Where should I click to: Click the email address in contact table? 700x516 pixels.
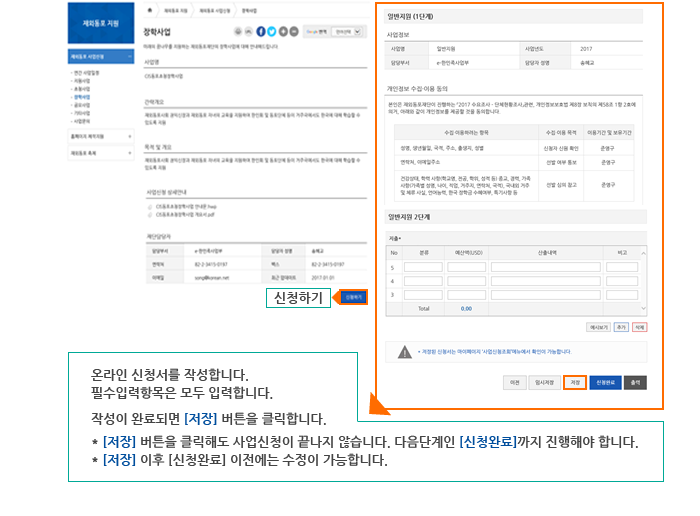[212, 278]
